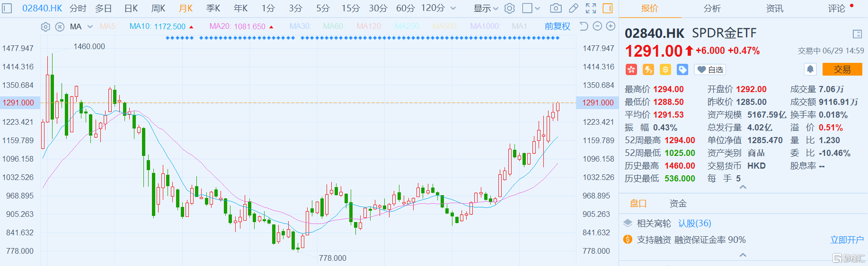Select the 年K yearly candlestick
Viewport: 868px width, 266px height.
pyautogui.click(x=241, y=9)
